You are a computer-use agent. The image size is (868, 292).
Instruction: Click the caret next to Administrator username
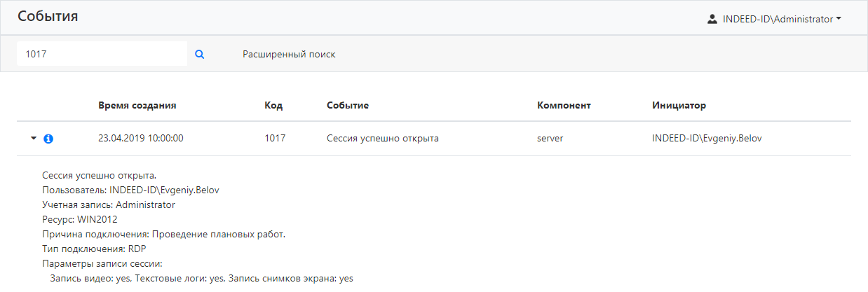839,19
